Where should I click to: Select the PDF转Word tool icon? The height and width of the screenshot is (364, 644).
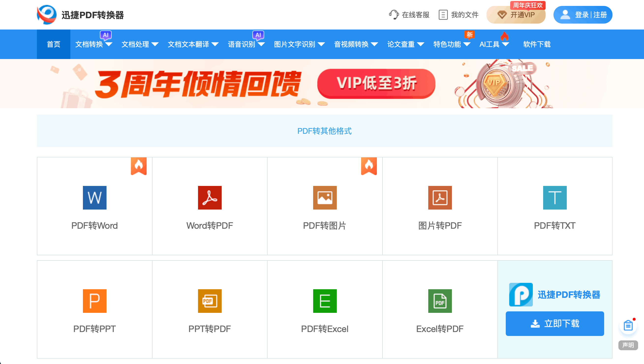[94, 197]
